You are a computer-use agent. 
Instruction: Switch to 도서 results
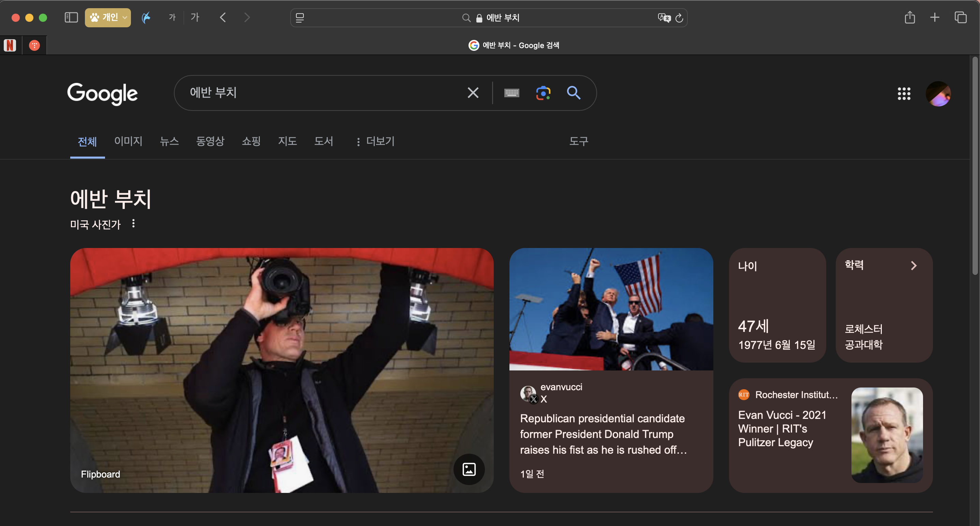(x=324, y=141)
